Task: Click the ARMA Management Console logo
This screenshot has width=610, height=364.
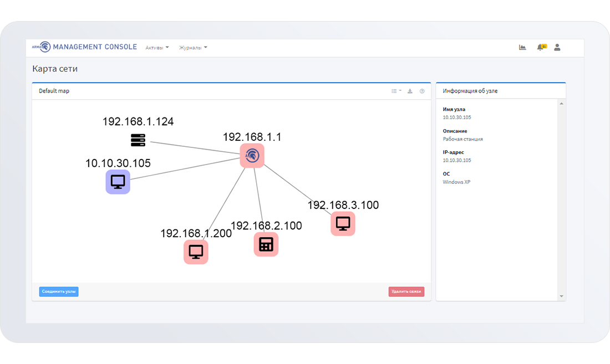Action: tap(84, 47)
